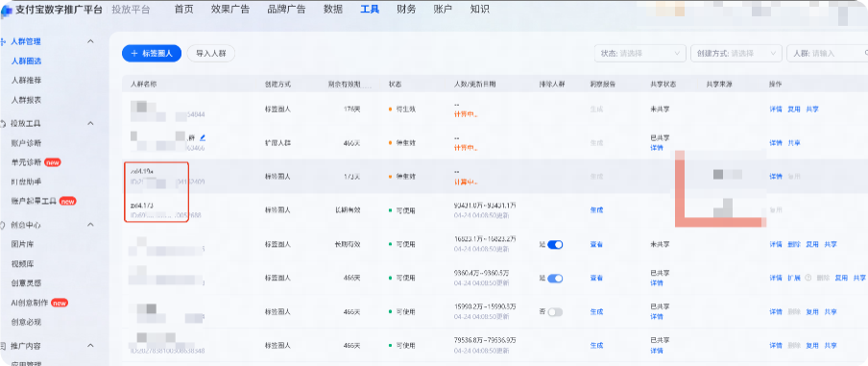Enable the exclude switch in the 15990.2万 row
The height and width of the screenshot is (366, 868).
tap(555, 312)
